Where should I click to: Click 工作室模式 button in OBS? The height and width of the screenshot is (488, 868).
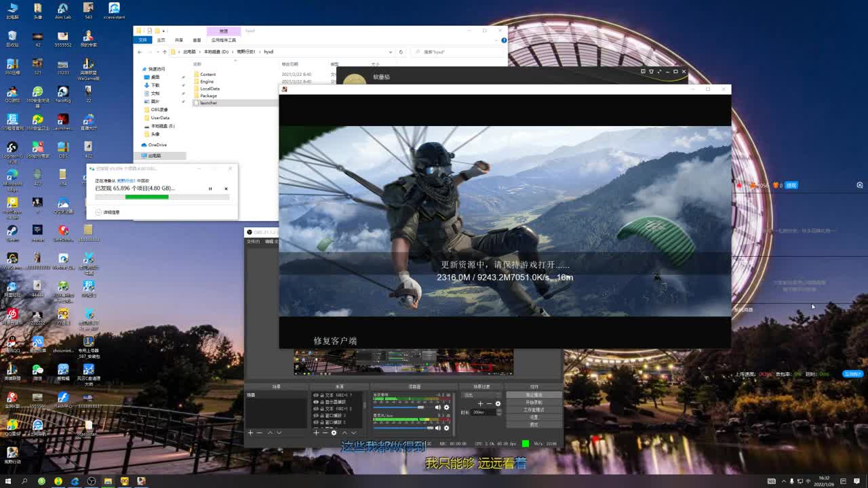click(534, 410)
